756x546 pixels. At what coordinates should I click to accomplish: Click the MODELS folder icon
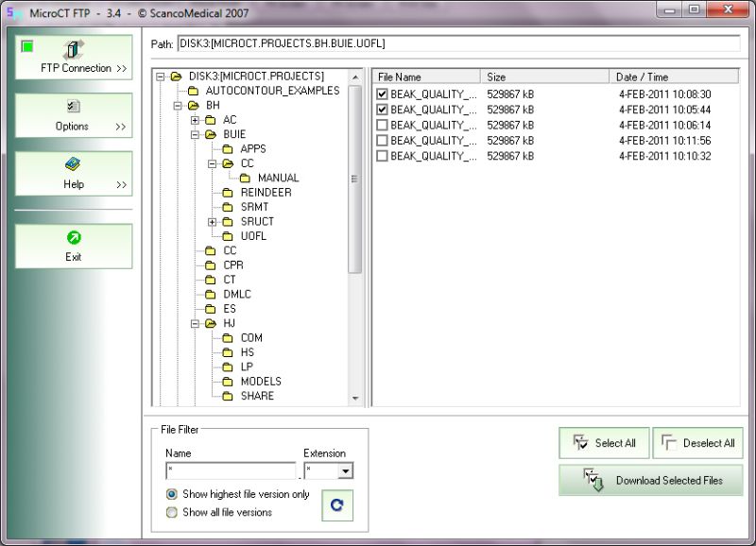click(228, 382)
